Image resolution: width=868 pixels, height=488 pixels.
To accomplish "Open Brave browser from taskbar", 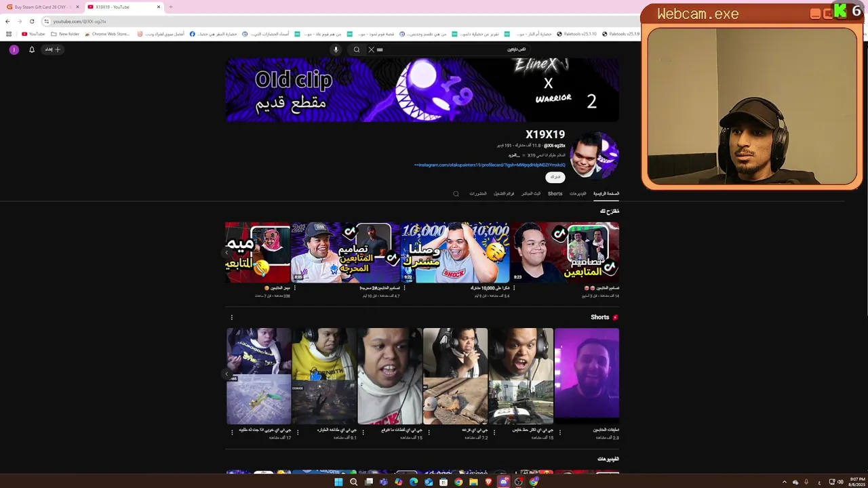I will 488,482.
